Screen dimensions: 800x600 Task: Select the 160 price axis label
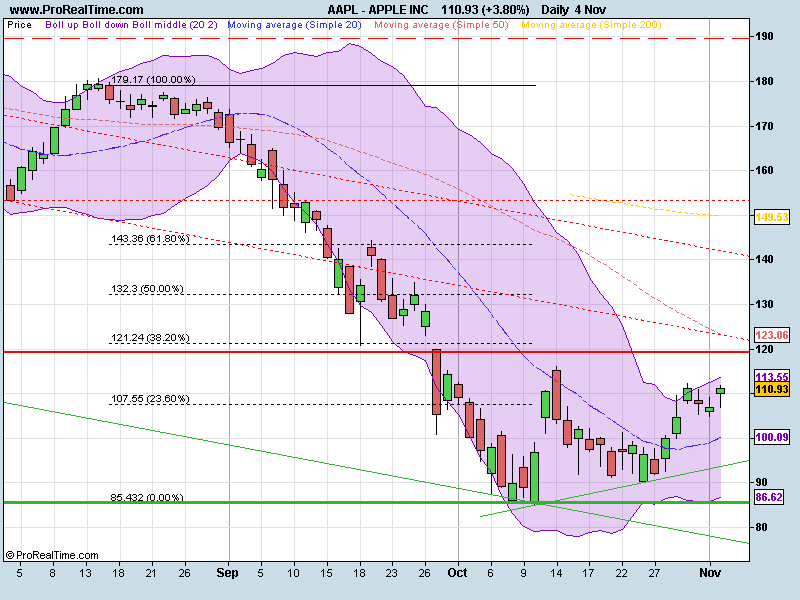coord(765,170)
